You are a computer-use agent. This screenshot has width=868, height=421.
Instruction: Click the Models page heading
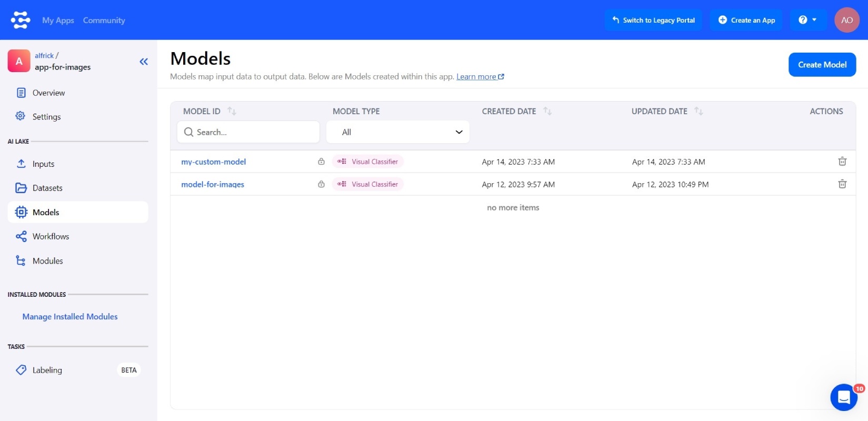[201, 58]
